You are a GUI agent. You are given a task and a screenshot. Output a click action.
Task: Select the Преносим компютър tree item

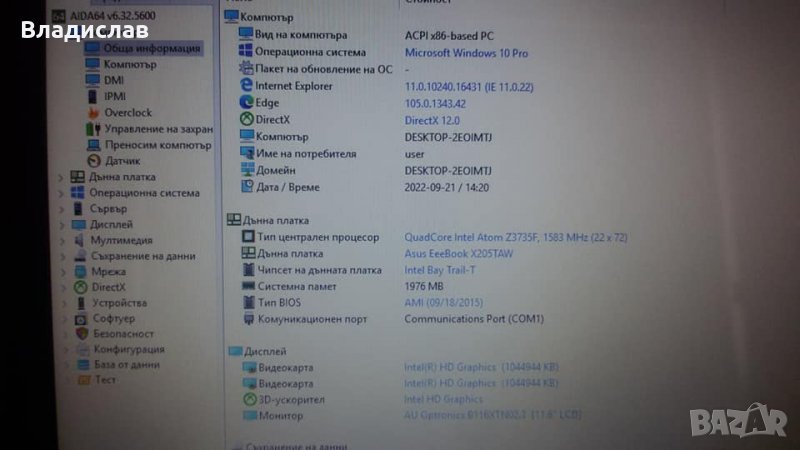click(x=157, y=145)
